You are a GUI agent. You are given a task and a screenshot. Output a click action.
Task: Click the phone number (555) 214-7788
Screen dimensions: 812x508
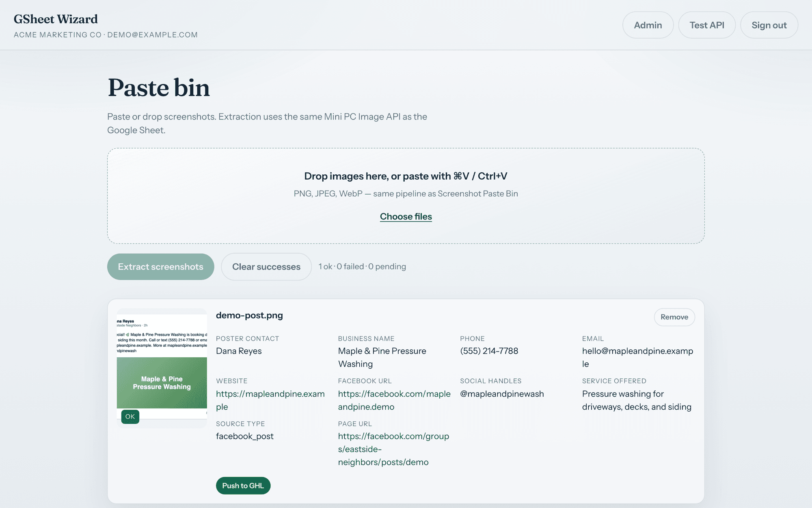pos(489,351)
